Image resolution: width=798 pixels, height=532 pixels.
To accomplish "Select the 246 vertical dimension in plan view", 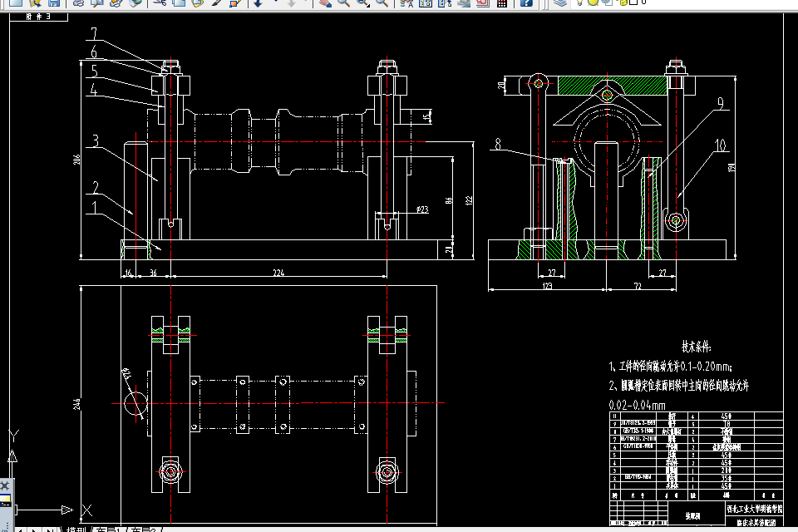I will point(76,404).
